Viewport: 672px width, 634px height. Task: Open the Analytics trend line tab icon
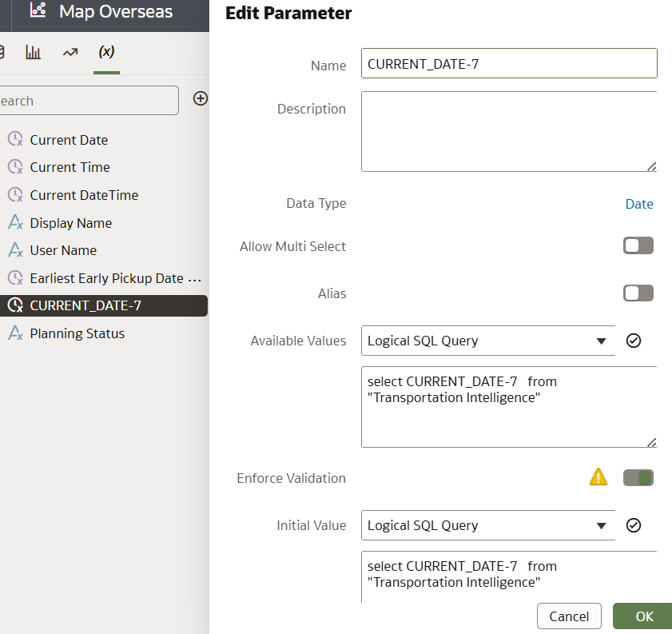pyautogui.click(x=70, y=52)
